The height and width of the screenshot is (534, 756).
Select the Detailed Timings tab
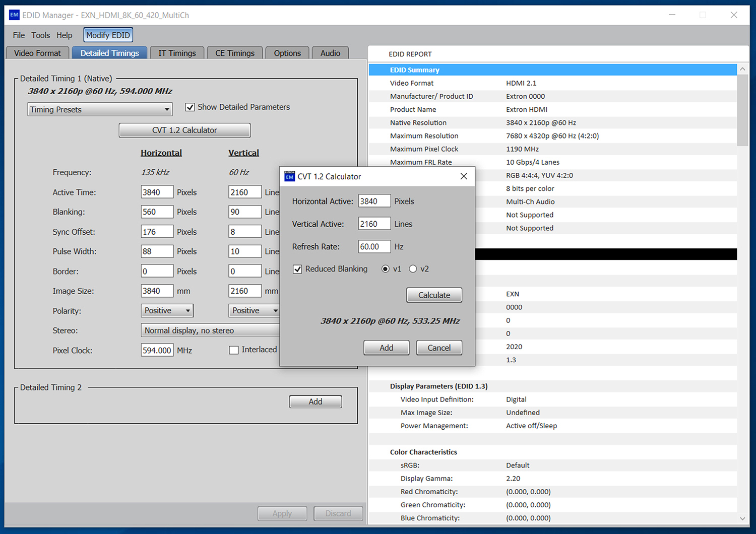109,53
